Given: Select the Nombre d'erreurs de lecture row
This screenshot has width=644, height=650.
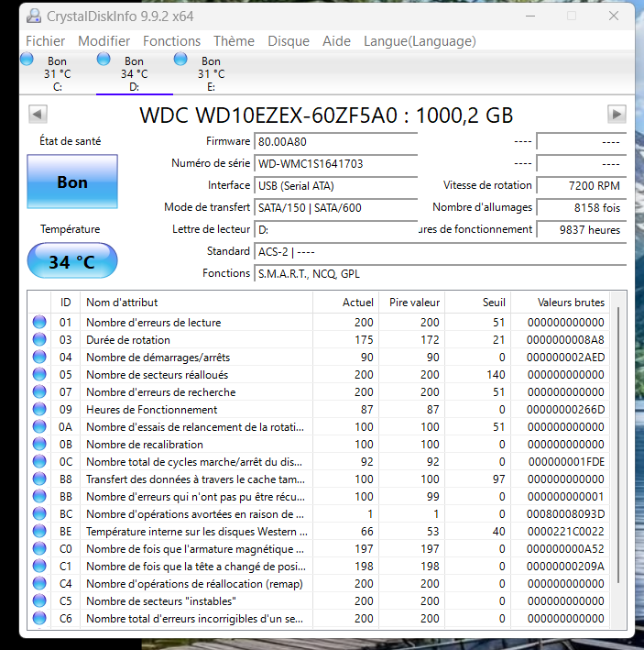Looking at the screenshot, I should tap(319, 322).
